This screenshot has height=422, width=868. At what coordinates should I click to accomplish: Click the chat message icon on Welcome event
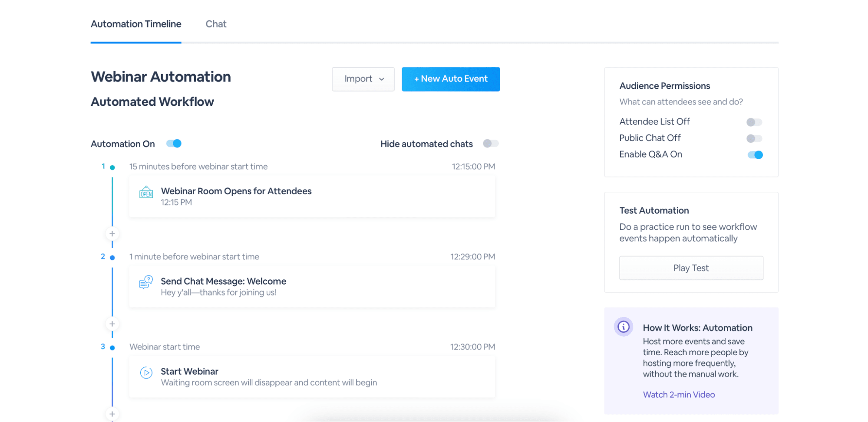click(x=145, y=283)
